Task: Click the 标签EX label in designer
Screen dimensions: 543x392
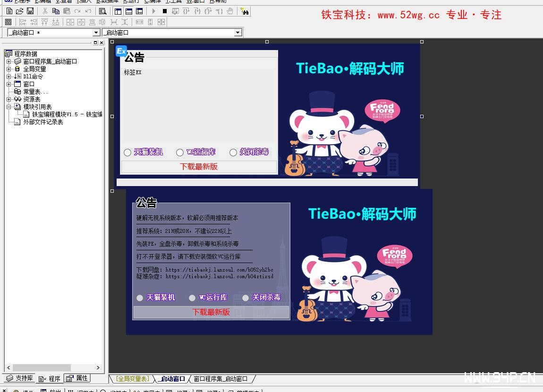Action: coord(133,72)
